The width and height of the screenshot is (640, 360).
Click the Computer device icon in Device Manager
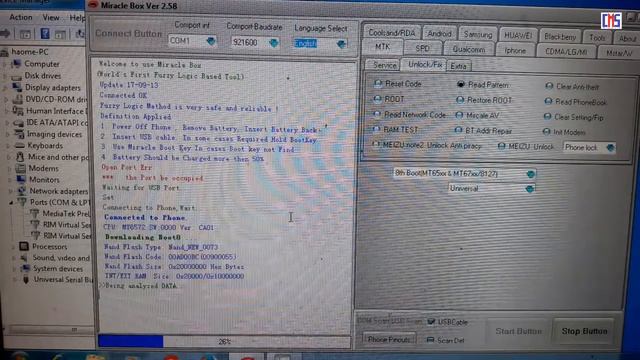(x=16, y=64)
